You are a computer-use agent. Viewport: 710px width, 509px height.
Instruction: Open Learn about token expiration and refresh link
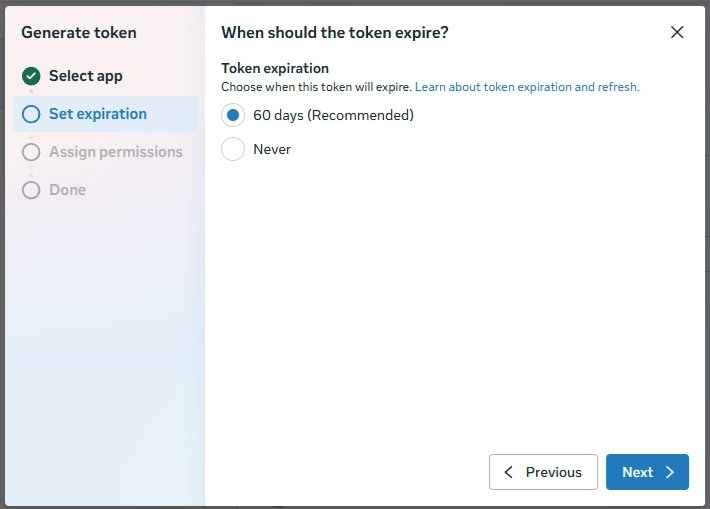(527, 87)
